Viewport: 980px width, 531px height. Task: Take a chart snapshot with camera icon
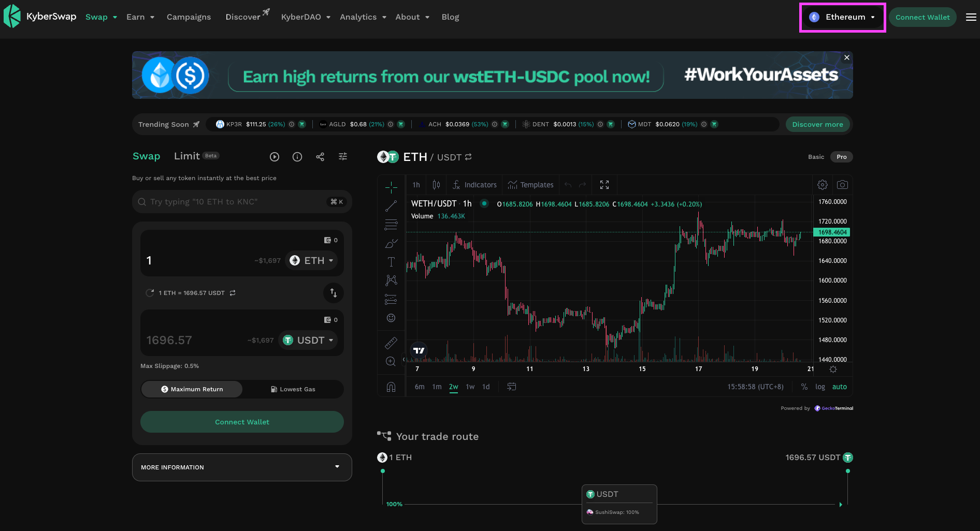coord(842,185)
